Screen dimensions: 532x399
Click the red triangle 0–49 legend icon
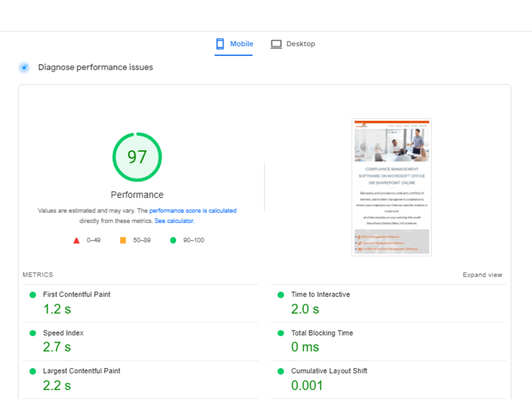76,240
